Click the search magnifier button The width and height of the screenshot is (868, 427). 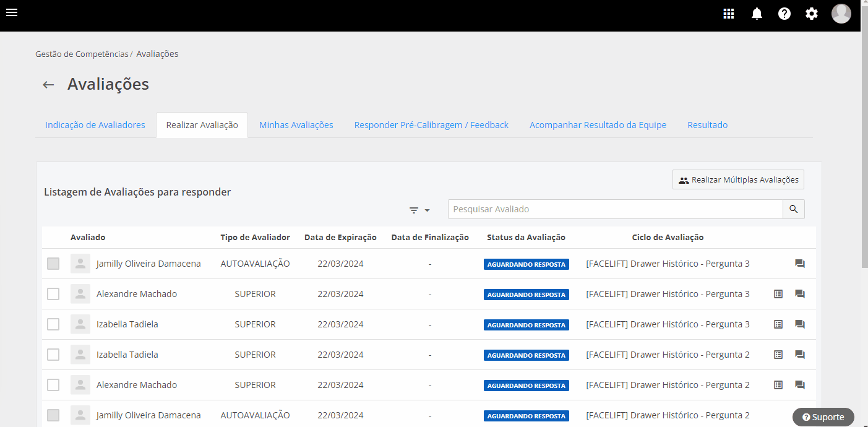pyautogui.click(x=794, y=209)
